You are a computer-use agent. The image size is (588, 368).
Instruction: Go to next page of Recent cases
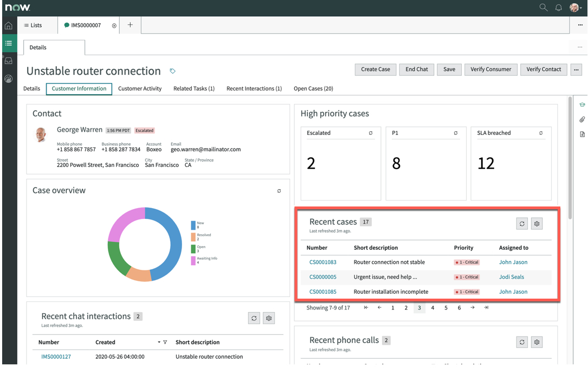[473, 308]
